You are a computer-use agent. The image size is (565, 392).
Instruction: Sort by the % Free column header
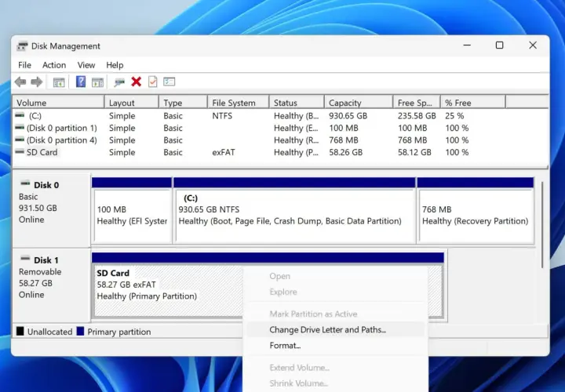(472, 103)
